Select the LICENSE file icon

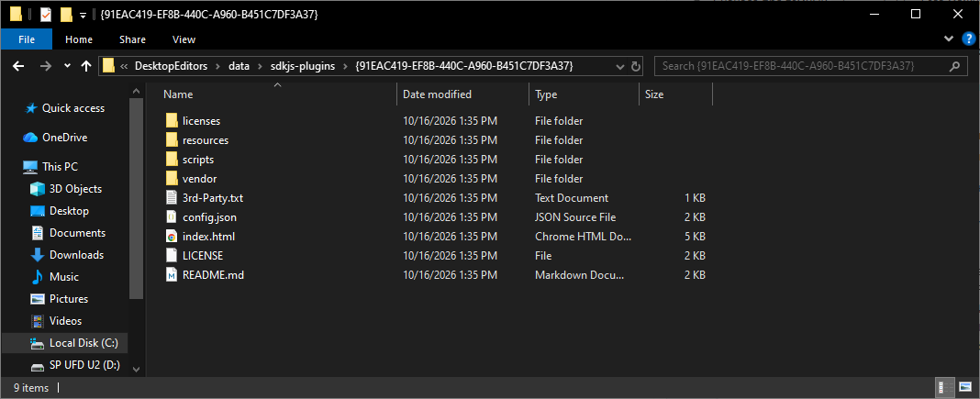[172, 255]
